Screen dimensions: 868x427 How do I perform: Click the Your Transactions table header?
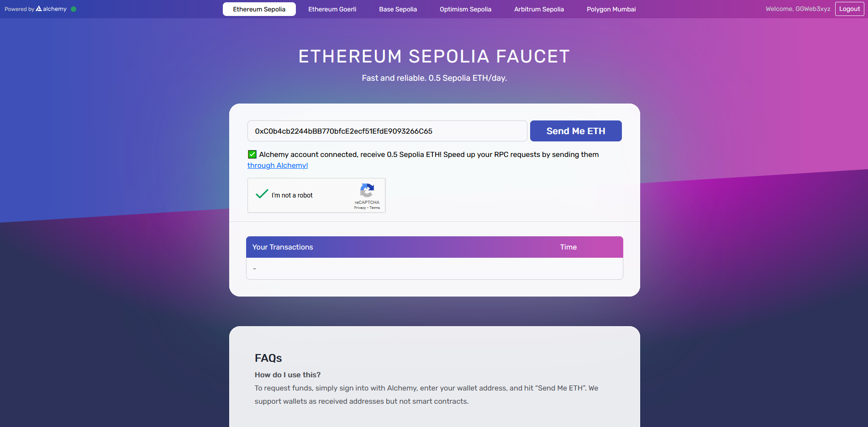coord(283,247)
